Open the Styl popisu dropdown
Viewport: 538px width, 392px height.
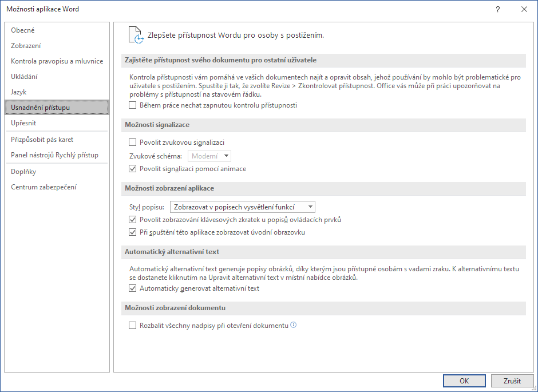point(243,207)
